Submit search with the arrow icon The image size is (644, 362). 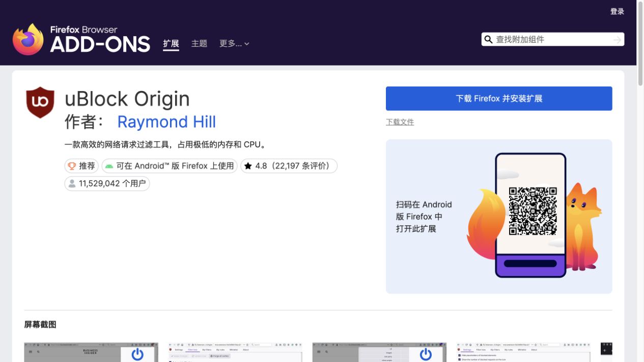point(617,40)
